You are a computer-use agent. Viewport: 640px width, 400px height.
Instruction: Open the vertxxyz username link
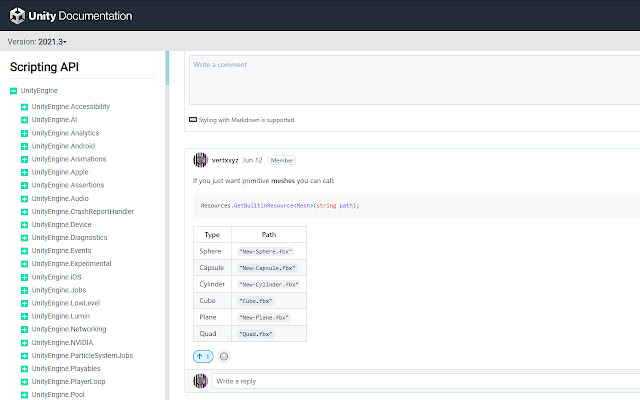[225, 160]
